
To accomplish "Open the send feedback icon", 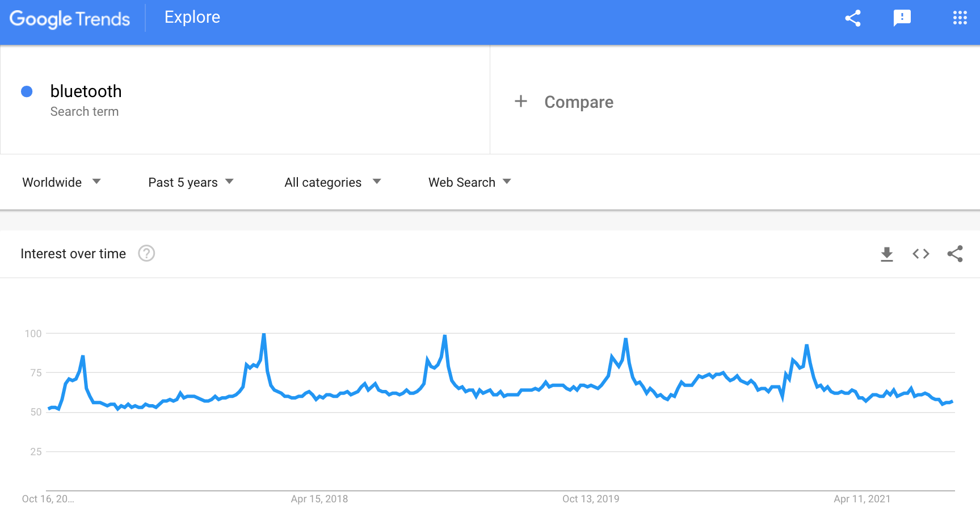I will point(902,18).
